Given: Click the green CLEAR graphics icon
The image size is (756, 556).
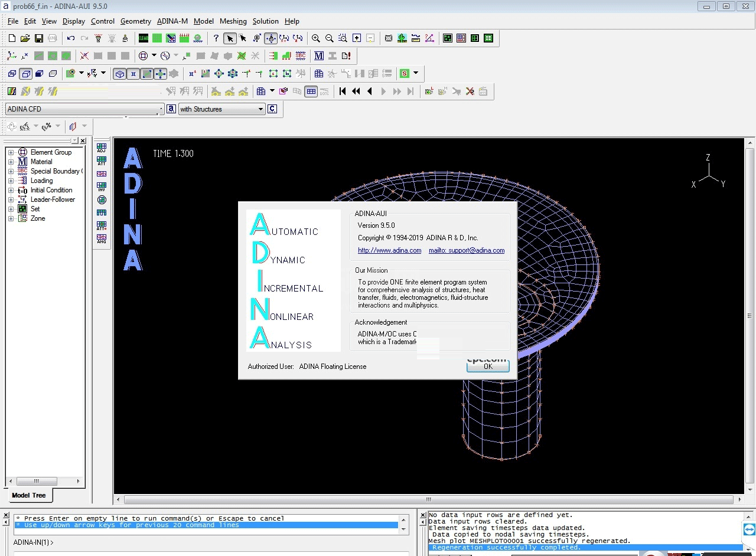Looking at the screenshot, I should pos(144,38).
